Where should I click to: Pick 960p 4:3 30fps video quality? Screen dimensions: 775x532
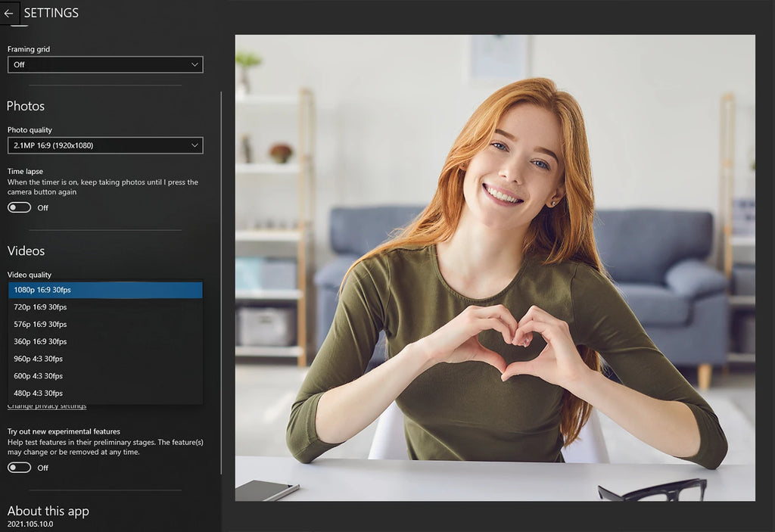[105, 359]
